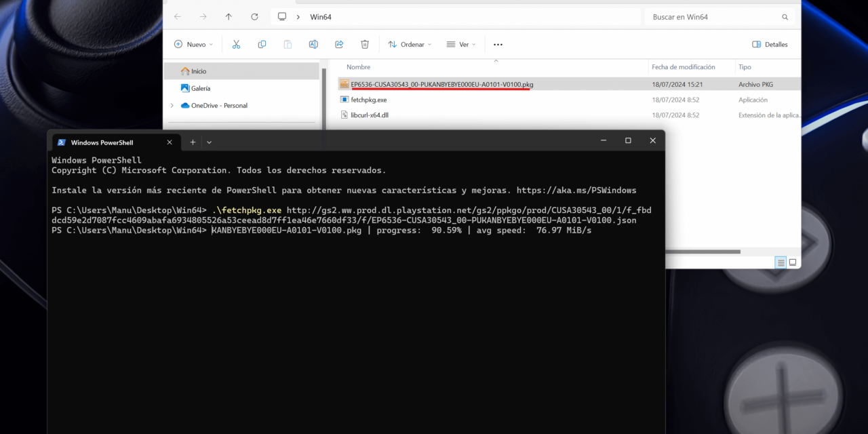Click the avg speed 76.97 MiB/s text

click(534, 231)
